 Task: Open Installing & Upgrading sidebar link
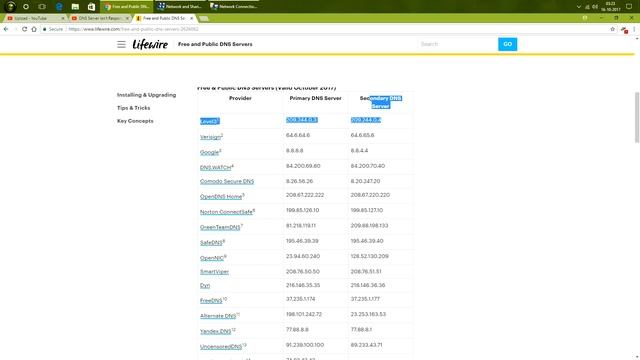pos(147,95)
